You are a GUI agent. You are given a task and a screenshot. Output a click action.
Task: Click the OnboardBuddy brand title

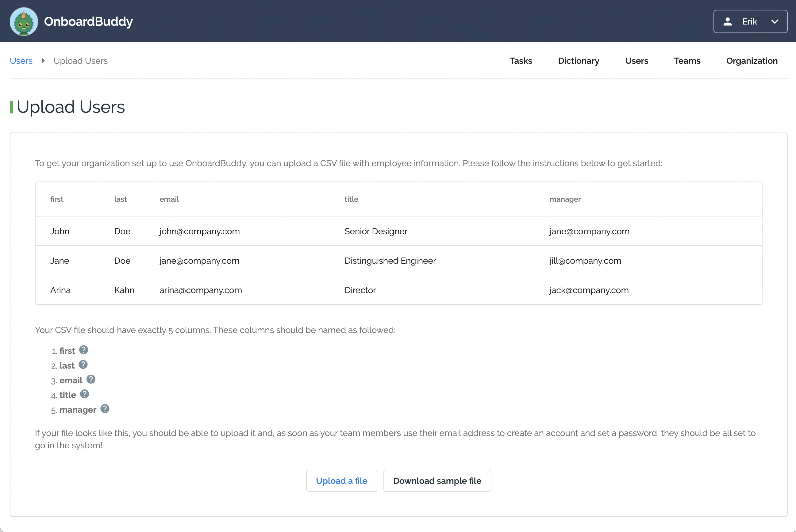[x=88, y=21]
